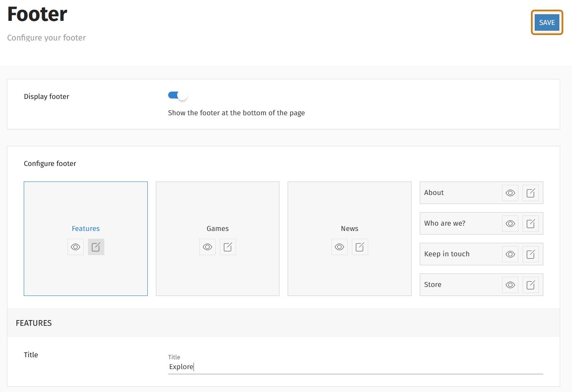572x392 pixels.
Task: Click the Save button
Action: pos(547,22)
